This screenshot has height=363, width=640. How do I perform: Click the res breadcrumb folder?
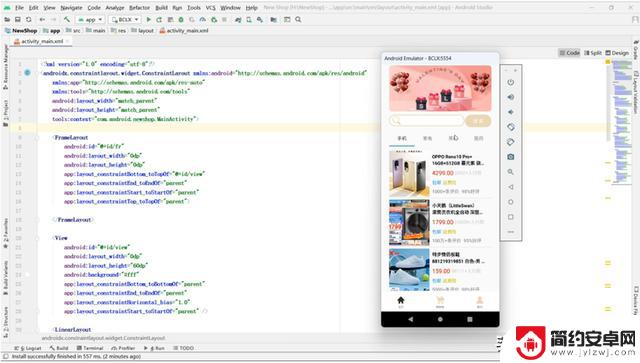tap(119, 31)
